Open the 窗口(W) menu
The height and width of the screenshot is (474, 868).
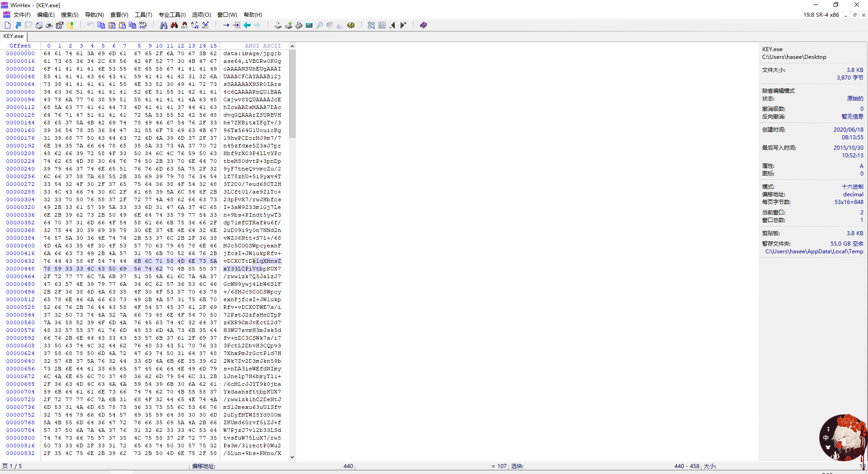pyautogui.click(x=227, y=15)
